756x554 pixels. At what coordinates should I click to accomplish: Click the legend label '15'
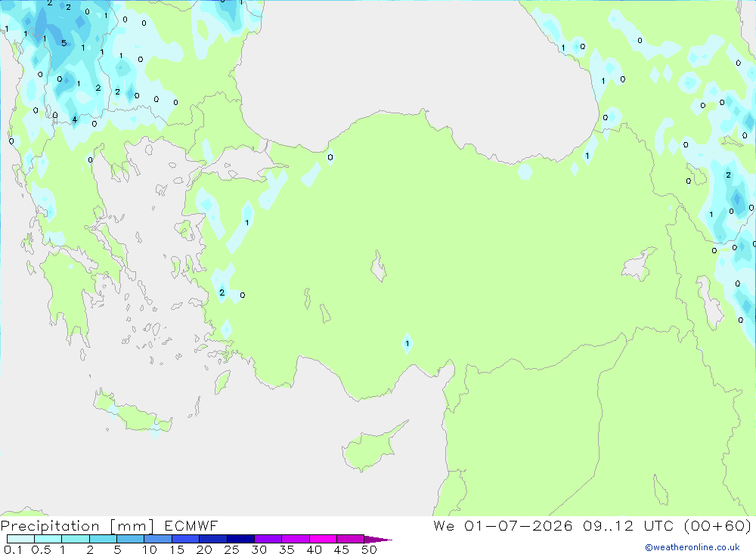(x=177, y=549)
